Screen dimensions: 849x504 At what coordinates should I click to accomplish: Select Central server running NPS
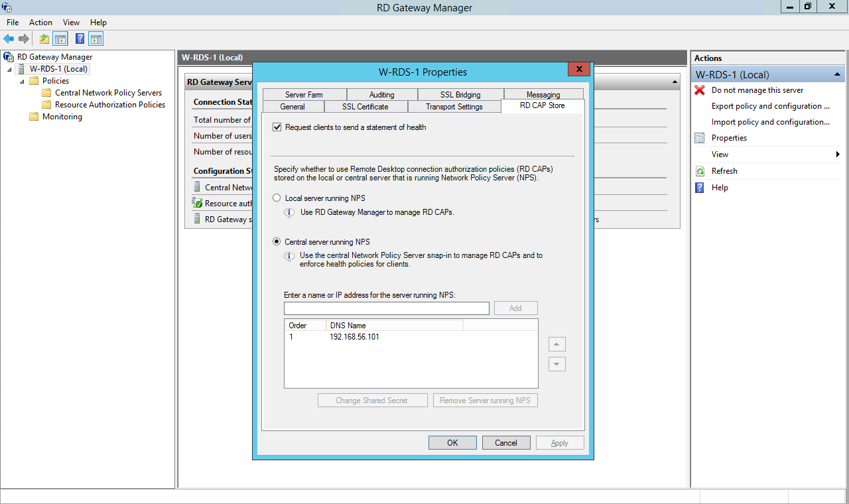(277, 241)
